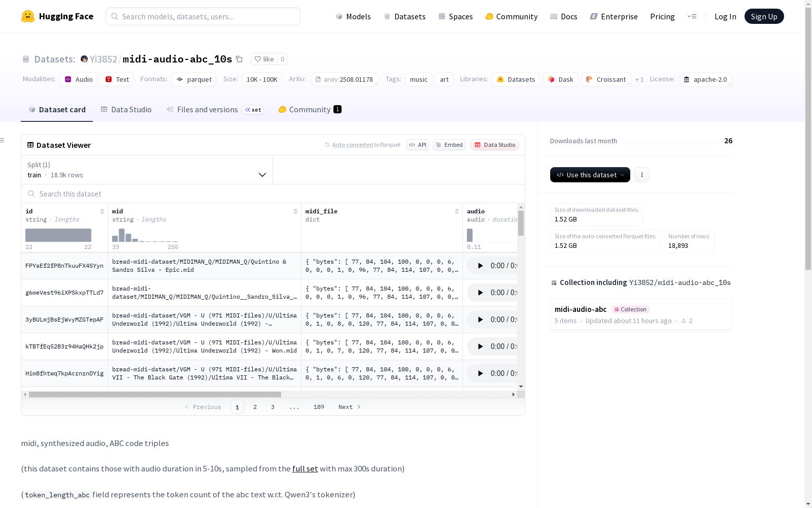
Task: Click the Log In link
Action: 725,16
